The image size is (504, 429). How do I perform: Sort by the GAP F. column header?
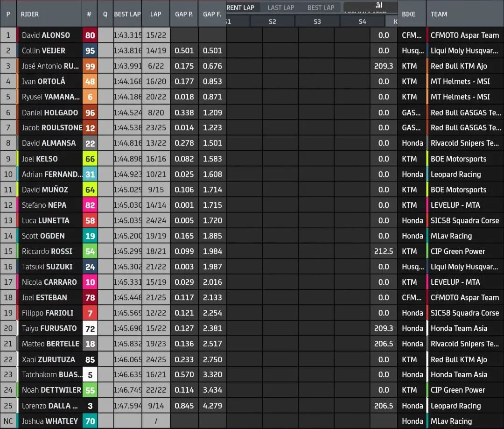pyautogui.click(x=212, y=14)
